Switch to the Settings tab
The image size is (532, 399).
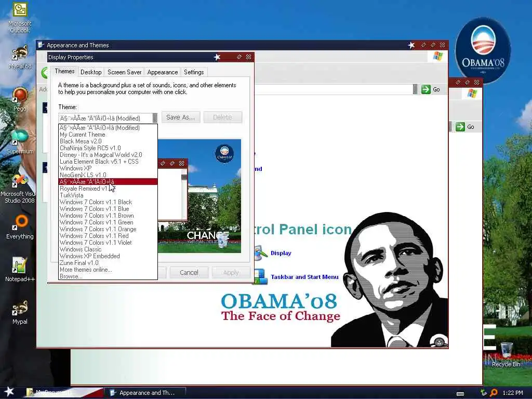pyautogui.click(x=194, y=72)
